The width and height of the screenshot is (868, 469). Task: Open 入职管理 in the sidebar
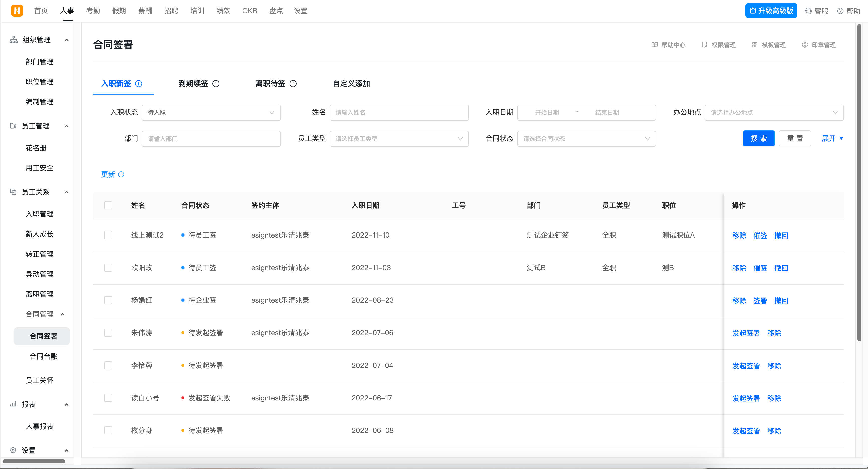[x=39, y=214]
